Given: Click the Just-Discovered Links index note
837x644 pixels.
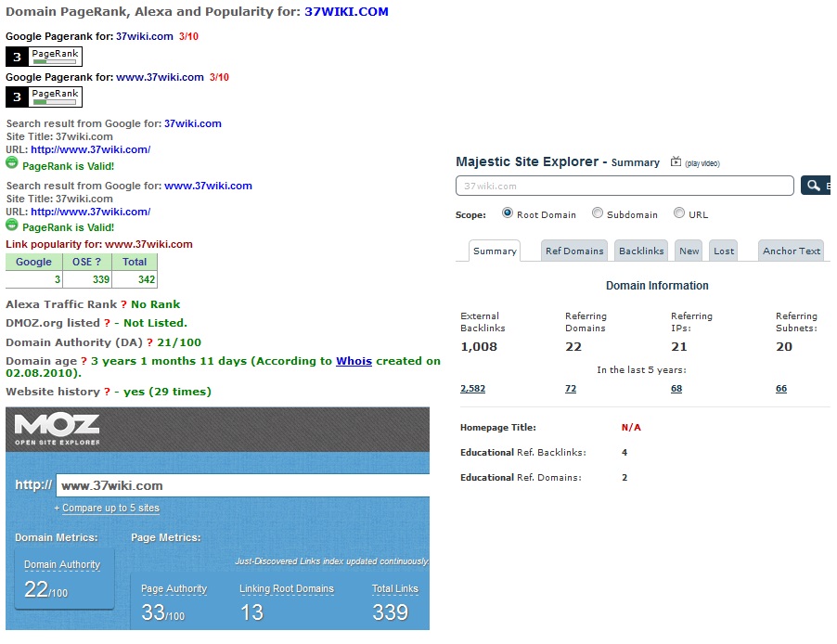Looking at the screenshot, I should tap(331, 561).
